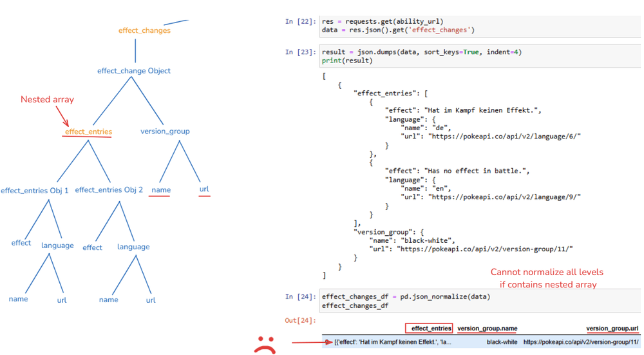Click the red sad face icon

point(265,345)
